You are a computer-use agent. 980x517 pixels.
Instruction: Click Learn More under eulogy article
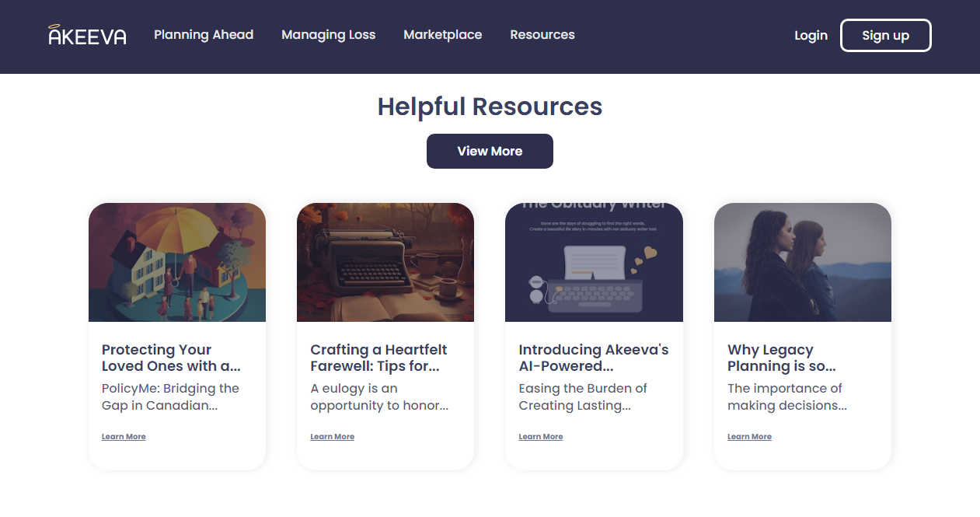tap(332, 437)
